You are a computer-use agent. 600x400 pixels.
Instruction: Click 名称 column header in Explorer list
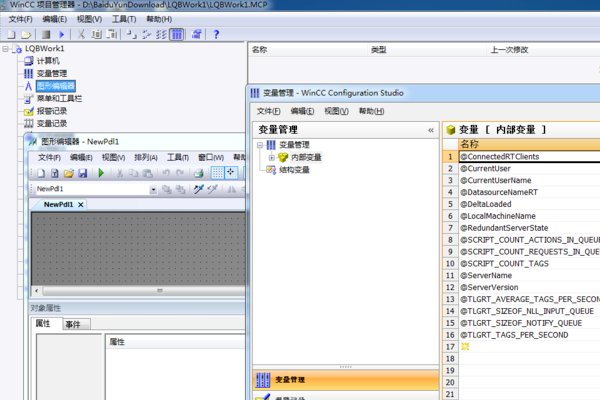[x=259, y=50]
